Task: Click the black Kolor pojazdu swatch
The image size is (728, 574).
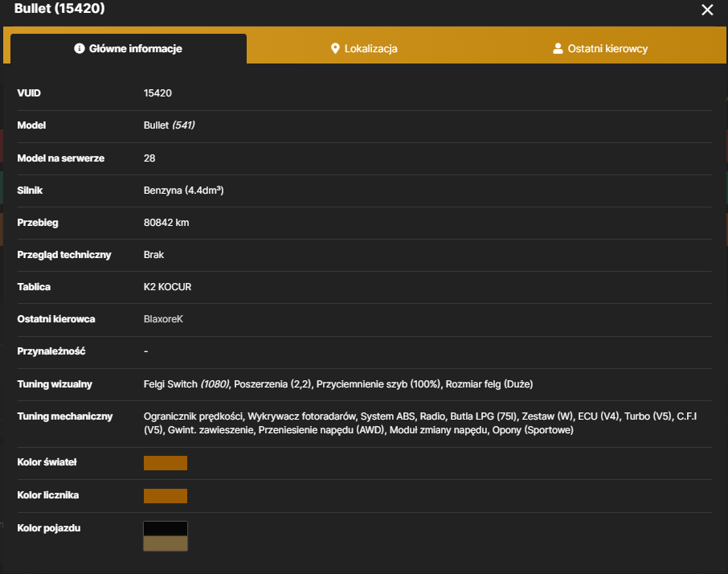Action: tap(166, 528)
